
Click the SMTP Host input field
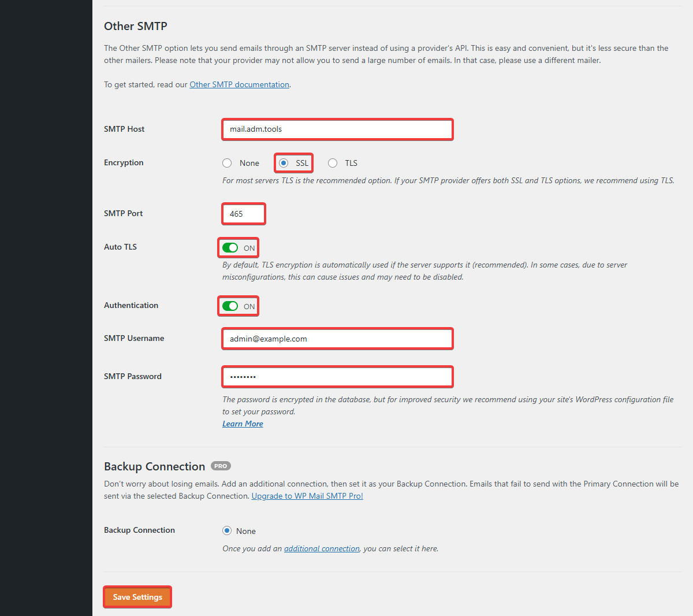pos(337,129)
